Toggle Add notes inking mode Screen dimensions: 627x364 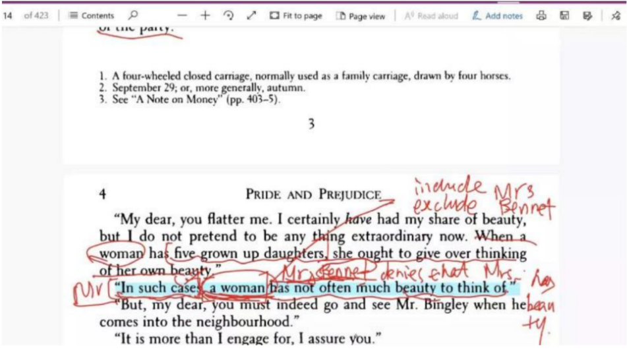click(497, 16)
